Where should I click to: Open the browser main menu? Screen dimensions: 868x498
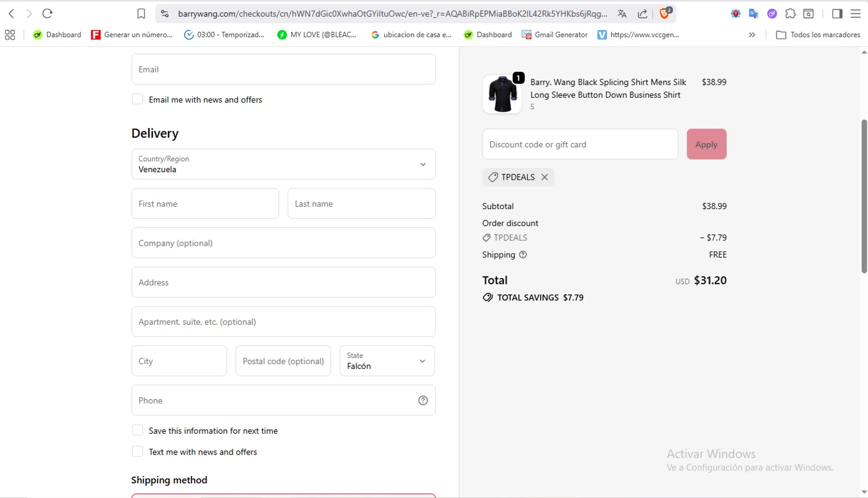(x=855, y=14)
